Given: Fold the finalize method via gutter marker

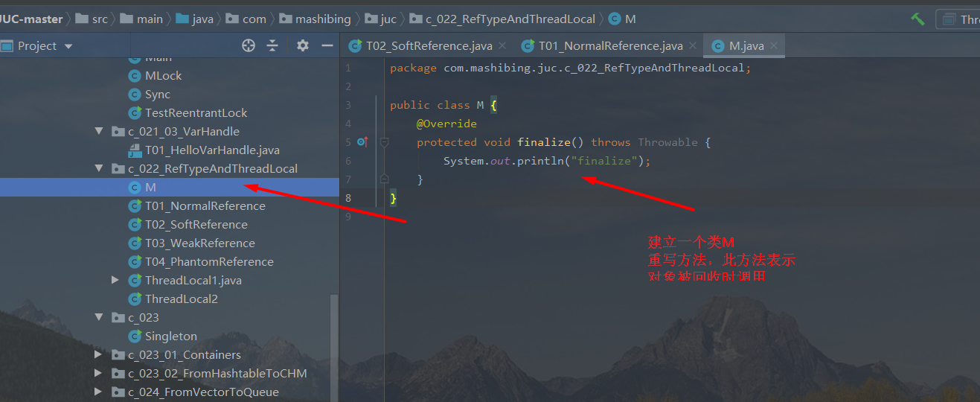Looking at the screenshot, I should [384, 142].
